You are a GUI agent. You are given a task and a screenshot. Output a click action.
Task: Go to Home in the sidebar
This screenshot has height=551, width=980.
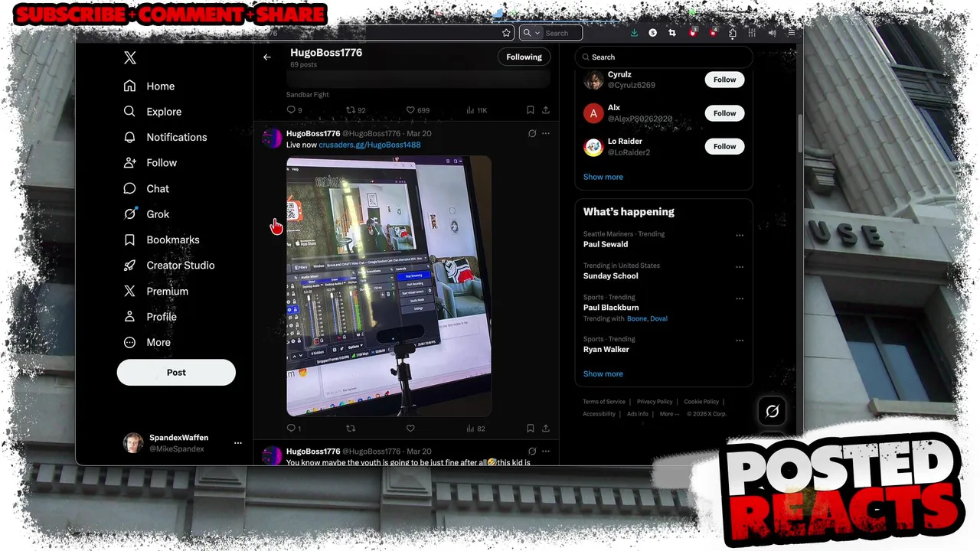point(149,86)
